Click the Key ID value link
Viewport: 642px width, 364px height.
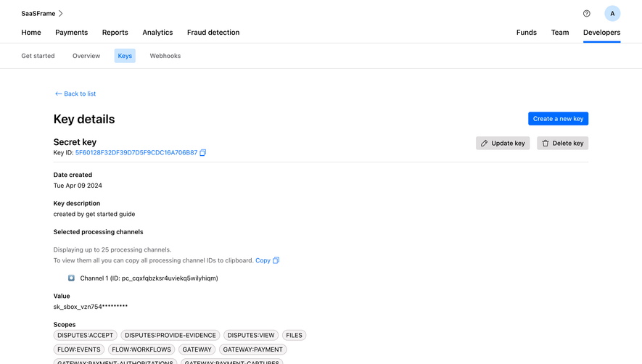(136, 153)
